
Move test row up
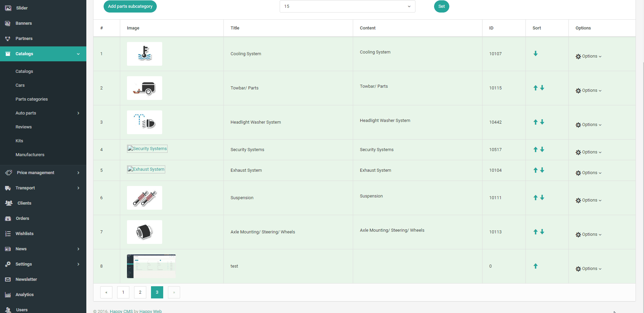(536, 266)
